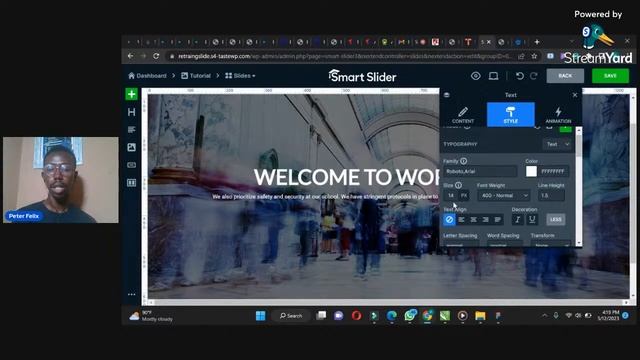The height and width of the screenshot is (360, 640).
Task: Add a Heading layer from sidebar
Action: tap(131, 112)
